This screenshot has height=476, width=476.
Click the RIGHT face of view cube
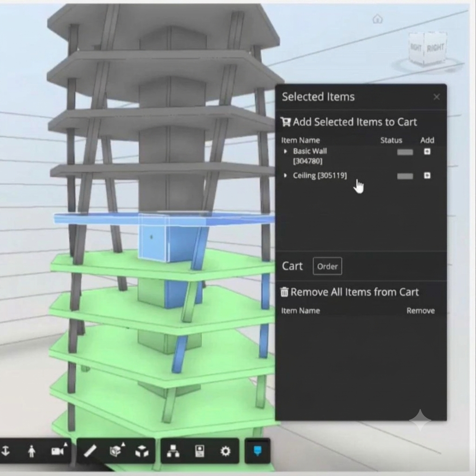(435, 48)
